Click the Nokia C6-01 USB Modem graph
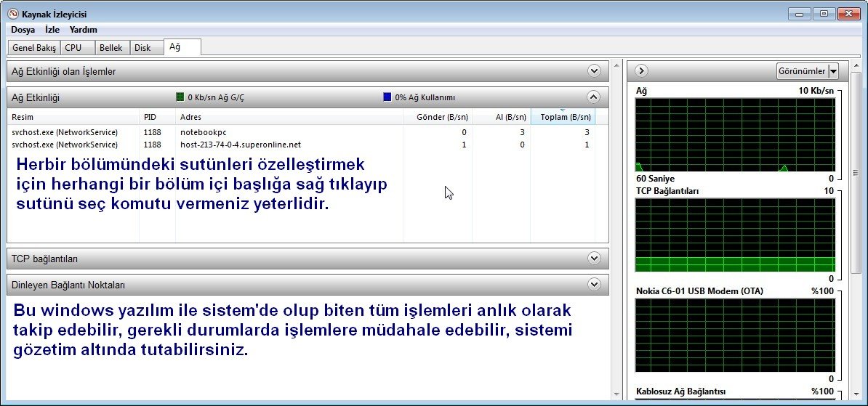868x406 pixels. 735,336
